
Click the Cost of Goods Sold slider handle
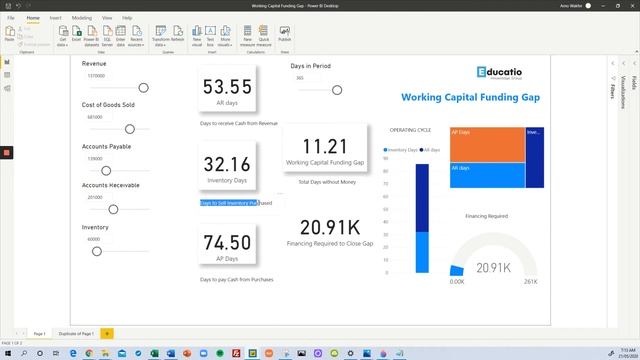(x=130, y=129)
